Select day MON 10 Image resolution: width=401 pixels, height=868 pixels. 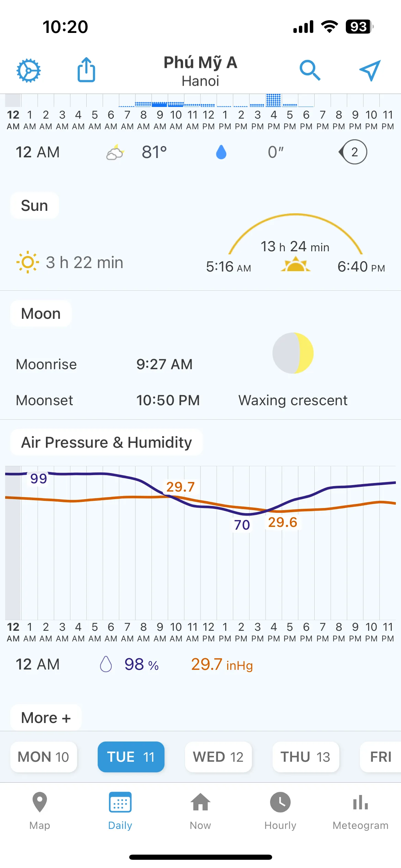click(x=44, y=757)
